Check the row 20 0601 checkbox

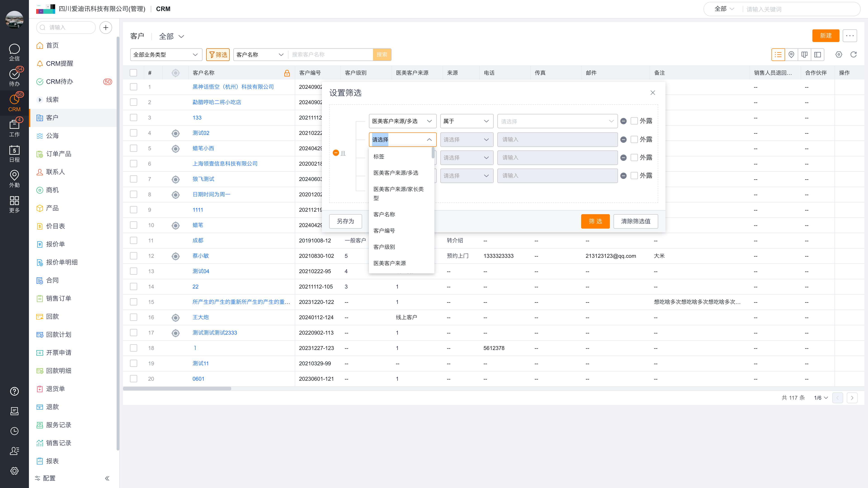point(133,379)
